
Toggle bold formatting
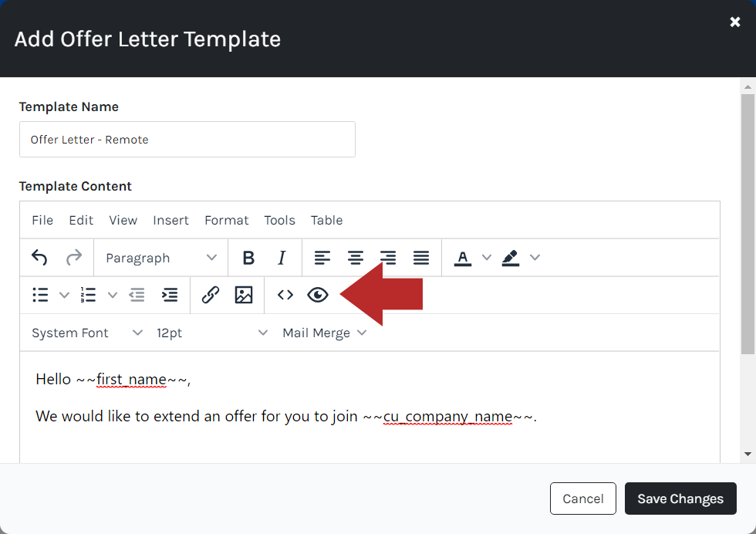click(x=248, y=258)
